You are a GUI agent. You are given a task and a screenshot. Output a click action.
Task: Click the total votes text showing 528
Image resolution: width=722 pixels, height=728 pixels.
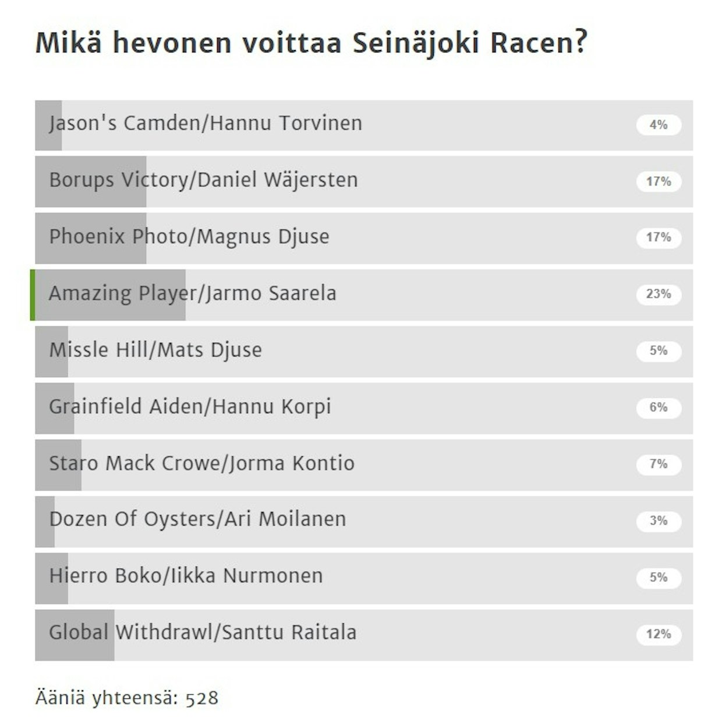point(127,697)
